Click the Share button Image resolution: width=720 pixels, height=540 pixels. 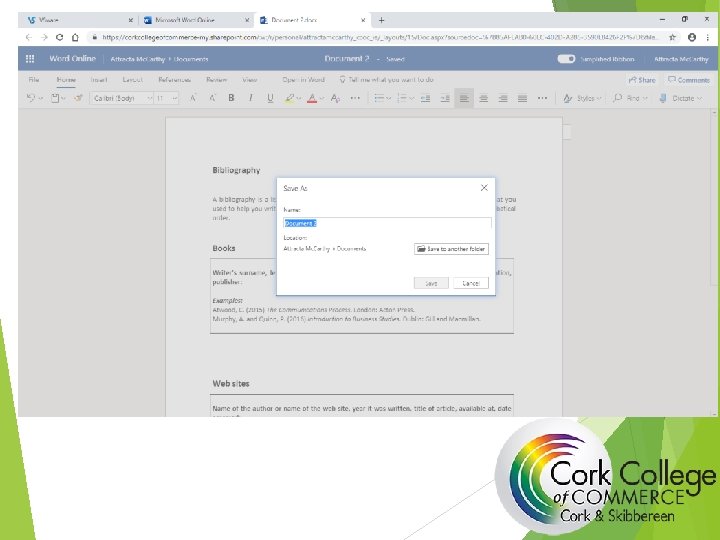641,80
